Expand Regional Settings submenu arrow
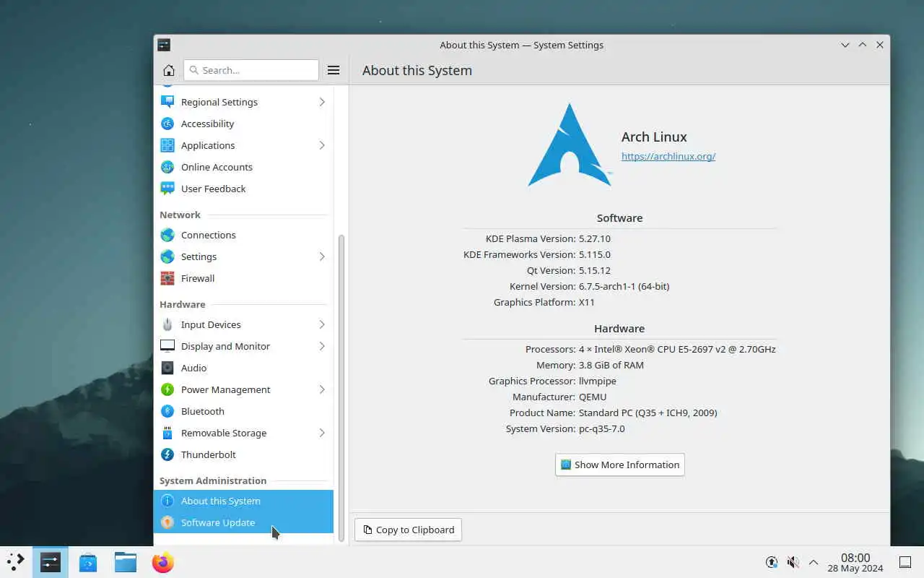The height and width of the screenshot is (578, 924). coord(322,102)
